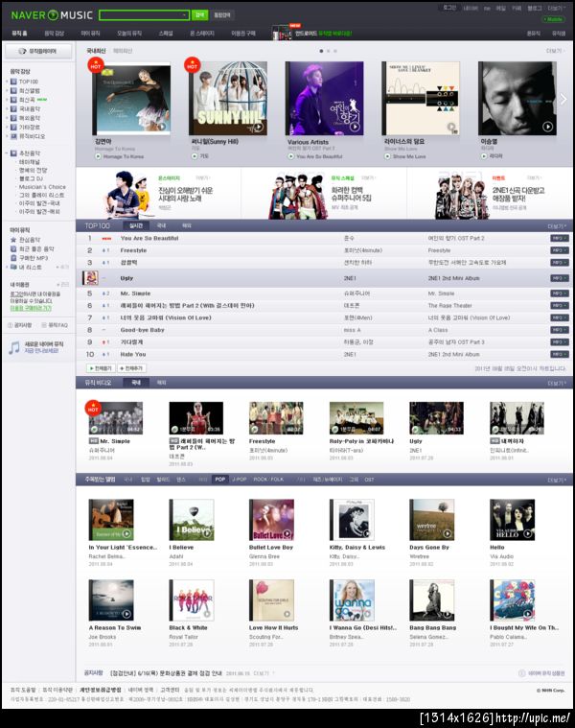Open MP3 dropdown for You Are So Beautiful
This screenshot has height=728, width=575.
pos(560,238)
